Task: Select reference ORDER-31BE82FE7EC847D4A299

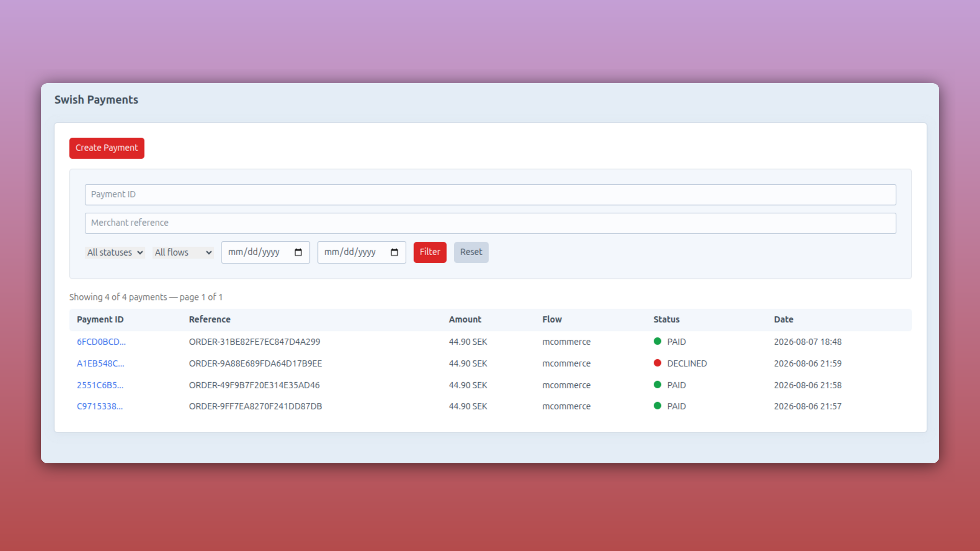Action: tap(255, 342)
